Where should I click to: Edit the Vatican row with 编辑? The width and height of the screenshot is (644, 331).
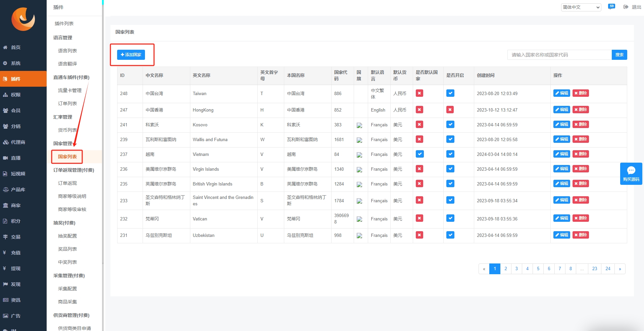pos(561,218)
